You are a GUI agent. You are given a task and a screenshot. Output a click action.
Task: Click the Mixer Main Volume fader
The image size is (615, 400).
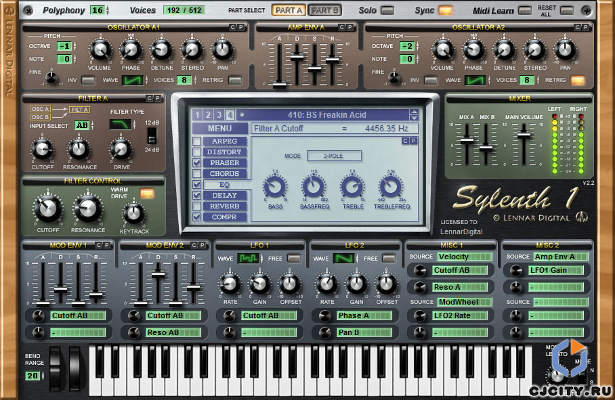tap(524, 135)
